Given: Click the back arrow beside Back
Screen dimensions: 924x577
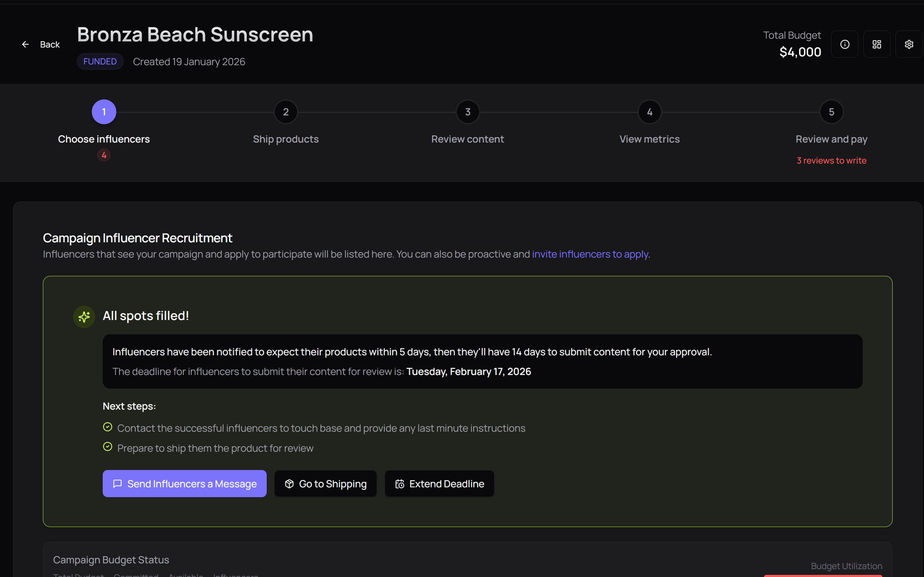Looking at the screenshot, I should [x=25, y=44].
